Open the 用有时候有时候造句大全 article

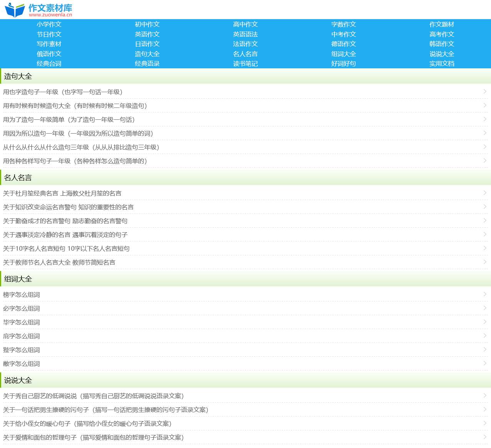coord(75,106)
